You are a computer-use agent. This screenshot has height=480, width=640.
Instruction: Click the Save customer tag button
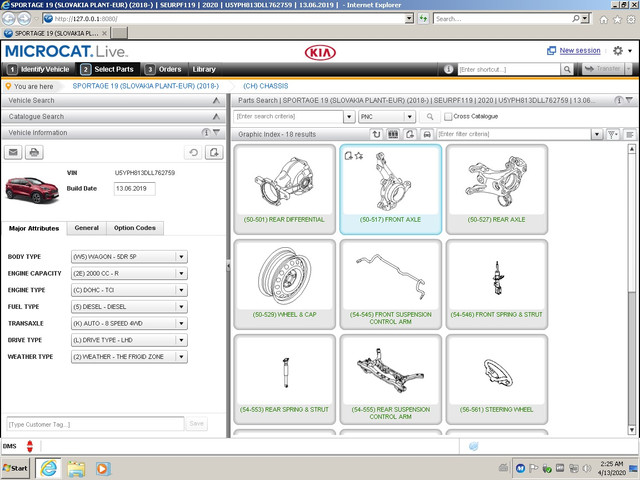coord(196,424)
